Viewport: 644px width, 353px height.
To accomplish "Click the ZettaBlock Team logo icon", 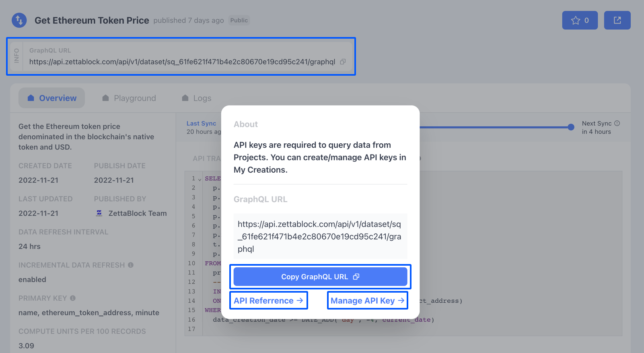I will point(99,213).
